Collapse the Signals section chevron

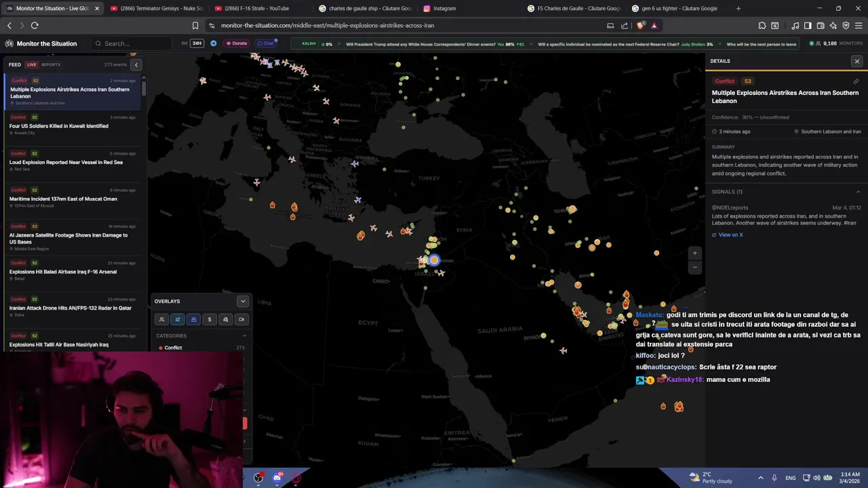(x=858, y=192)
